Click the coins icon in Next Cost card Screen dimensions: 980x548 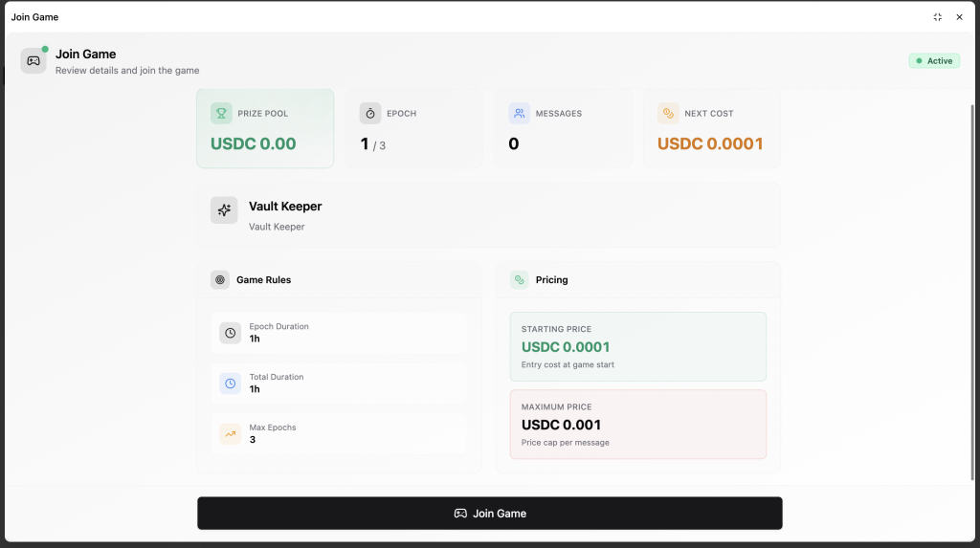click(668, 114)
